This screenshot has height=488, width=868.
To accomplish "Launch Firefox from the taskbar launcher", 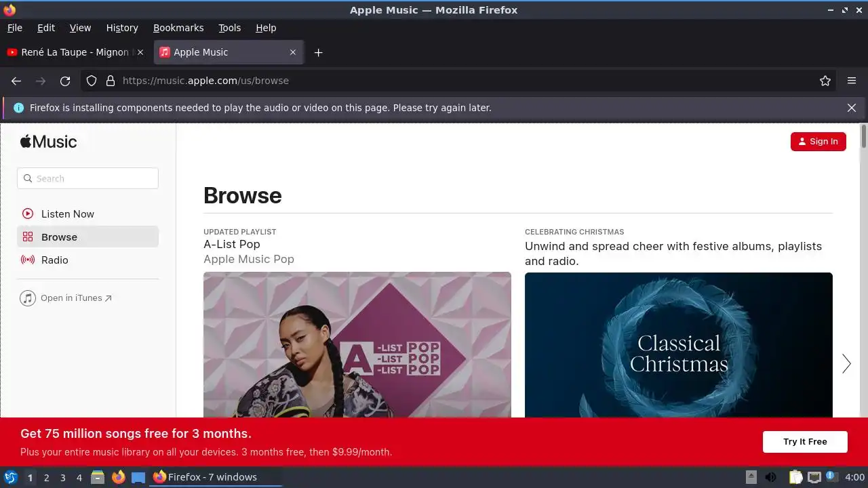I will point(118,477).
